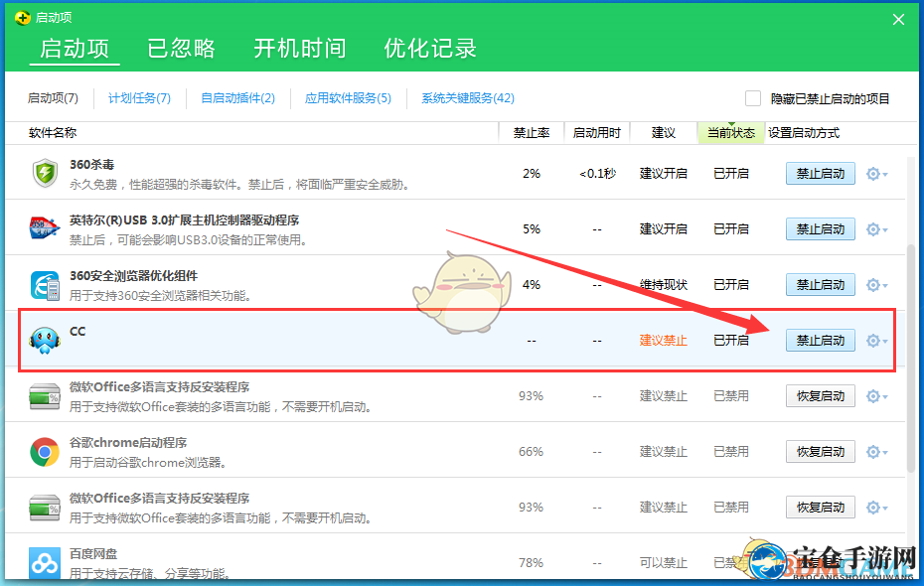Click the 维持现状 suggestion text
This screenshot has width=924, height=586.
(663, 285)
